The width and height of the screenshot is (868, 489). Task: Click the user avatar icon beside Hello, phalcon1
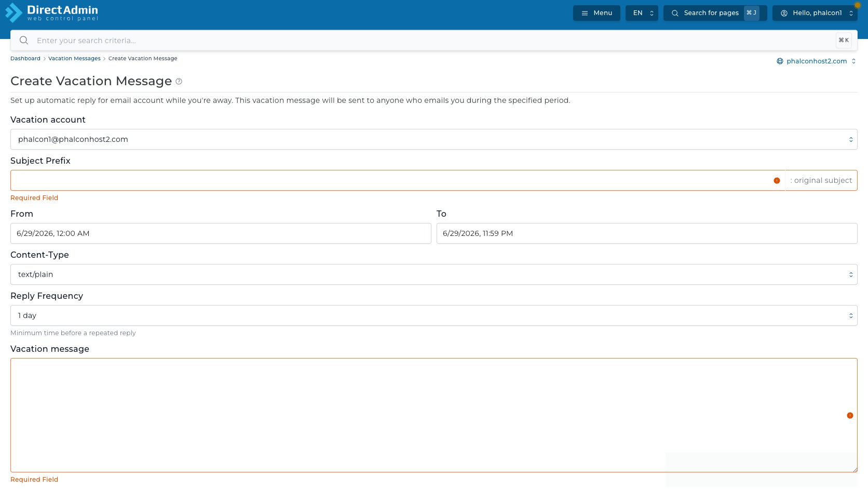click(x=784, y=14)
